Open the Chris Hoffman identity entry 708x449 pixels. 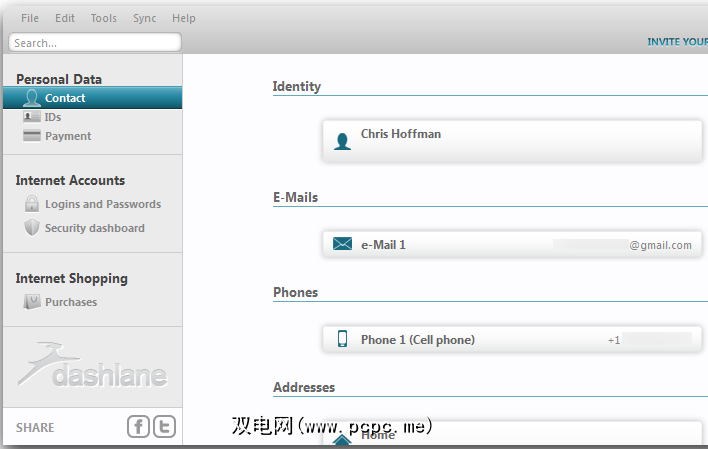[512, 141]
